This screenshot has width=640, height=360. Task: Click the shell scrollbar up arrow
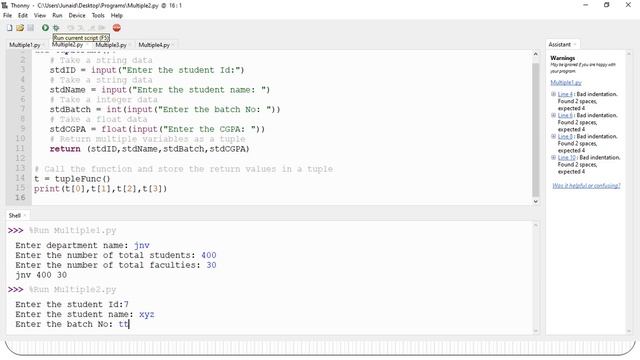[536, 225]
